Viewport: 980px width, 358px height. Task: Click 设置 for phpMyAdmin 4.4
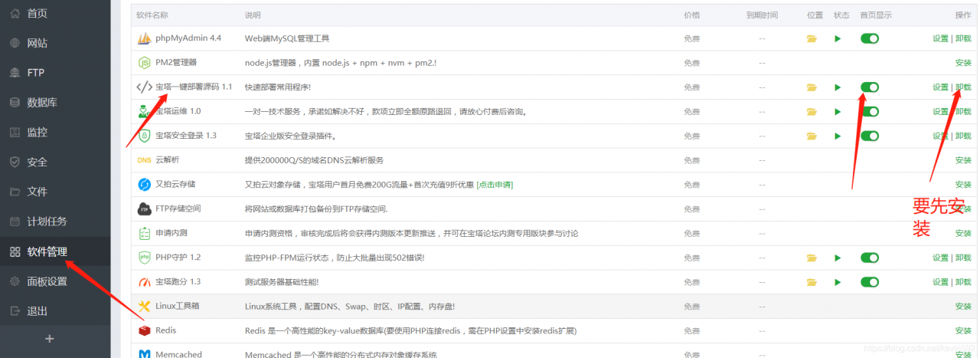(940, 38)
